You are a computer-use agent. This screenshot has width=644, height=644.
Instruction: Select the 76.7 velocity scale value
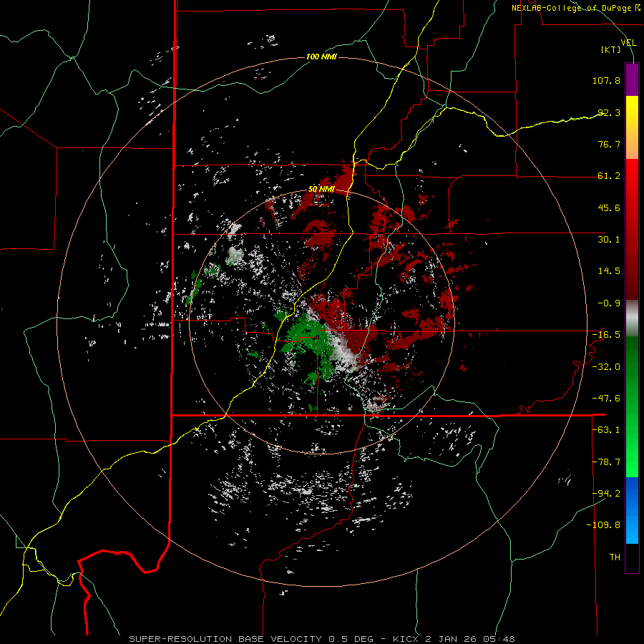pos(609,144)
